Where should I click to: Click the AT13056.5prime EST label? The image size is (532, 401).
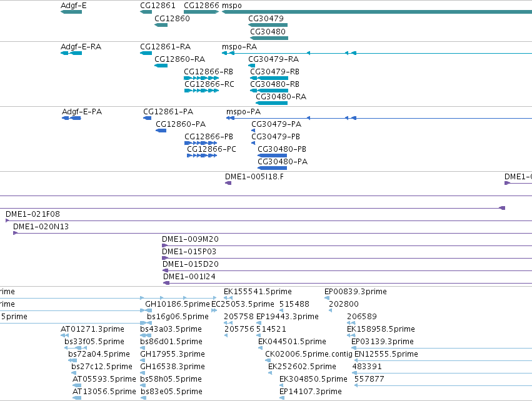point(104,392)
